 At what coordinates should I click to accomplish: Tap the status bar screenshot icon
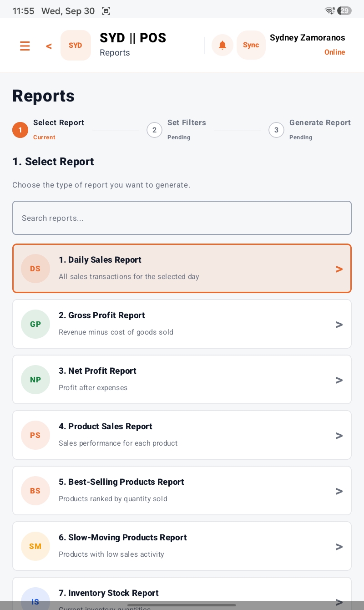coord(106,11)
